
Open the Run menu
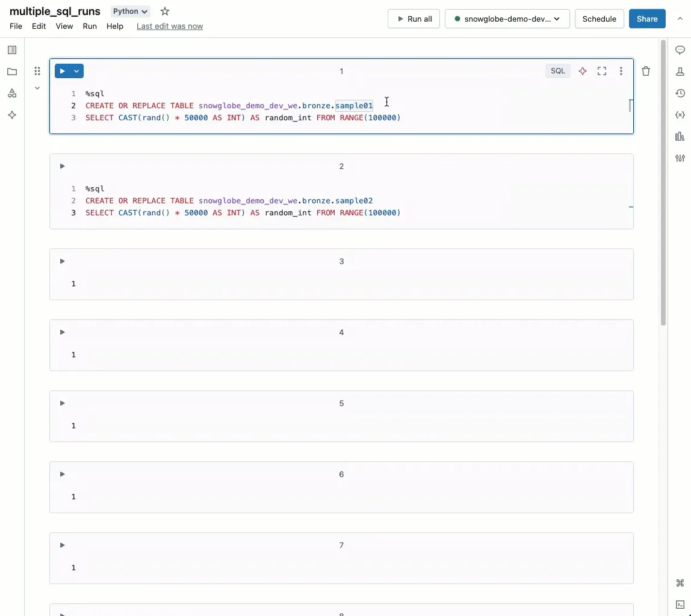[x=90, y=26]
